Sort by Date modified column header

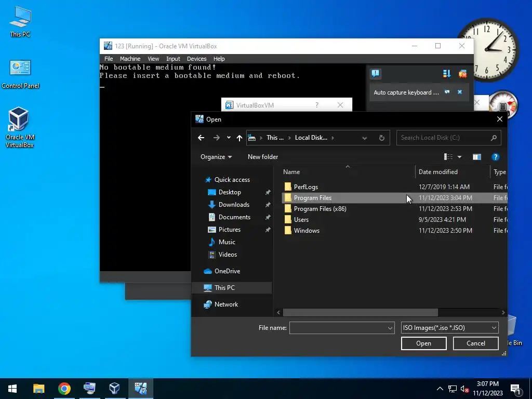[453, 172]
